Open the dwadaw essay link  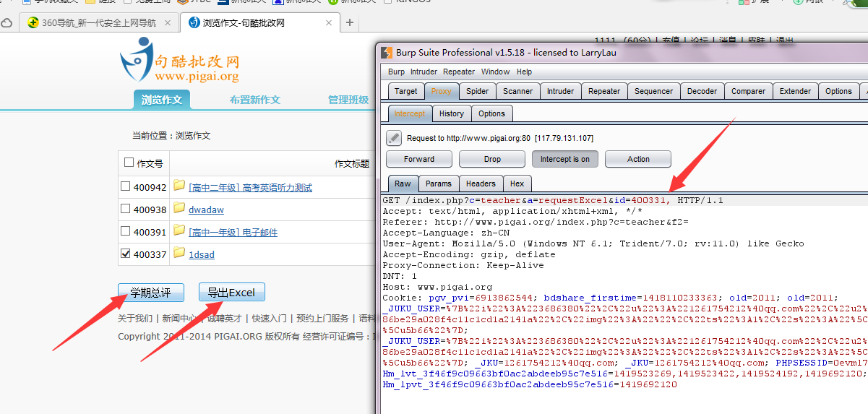click(x=206, y=210)
